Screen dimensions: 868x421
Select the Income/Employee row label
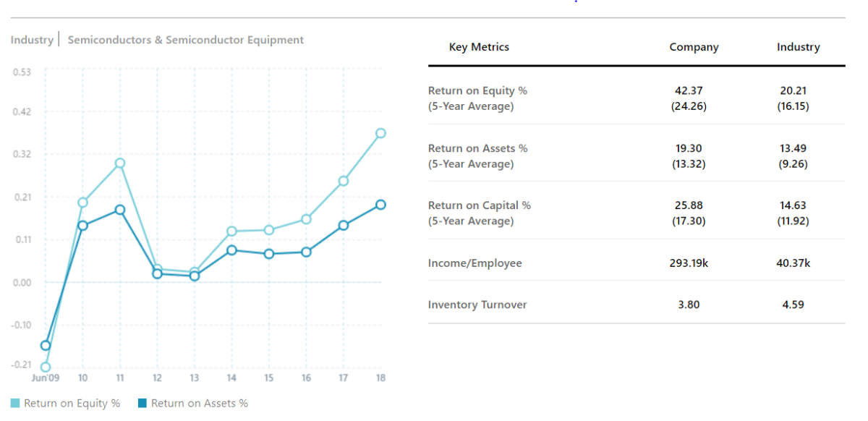click(475, 263)
